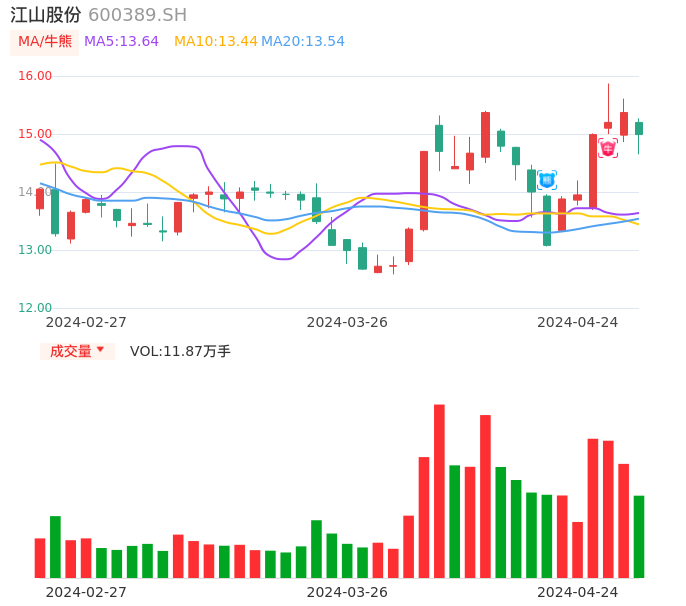
Task: Click the red bull signal marker icon
Action: point(608,148)
